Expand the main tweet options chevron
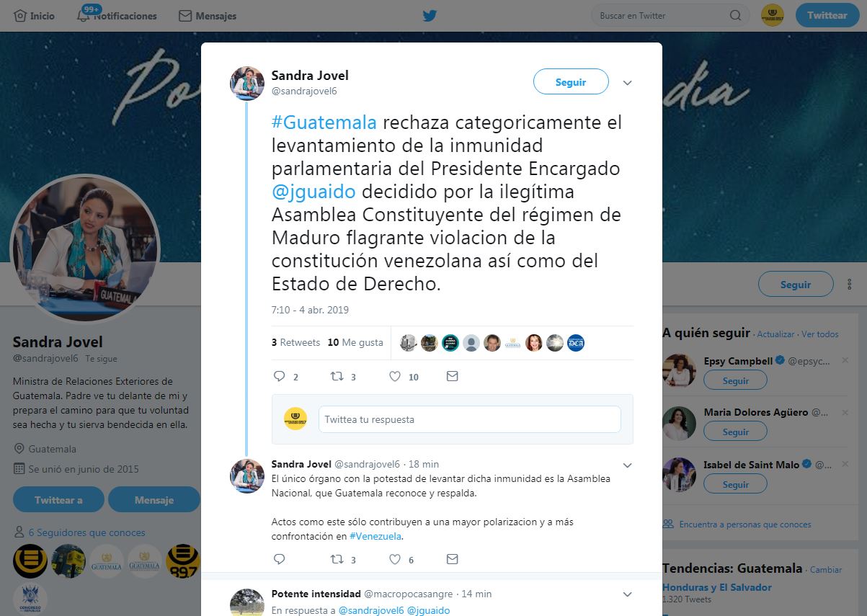 [x=627, y=83]
